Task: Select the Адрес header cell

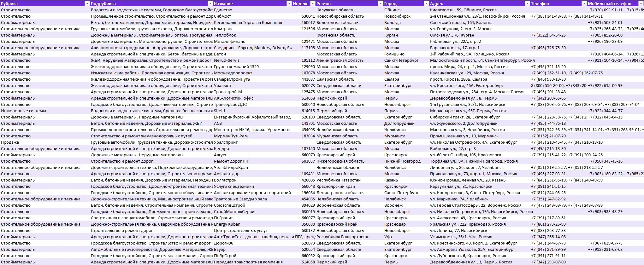Action: [x=480, y=3]
